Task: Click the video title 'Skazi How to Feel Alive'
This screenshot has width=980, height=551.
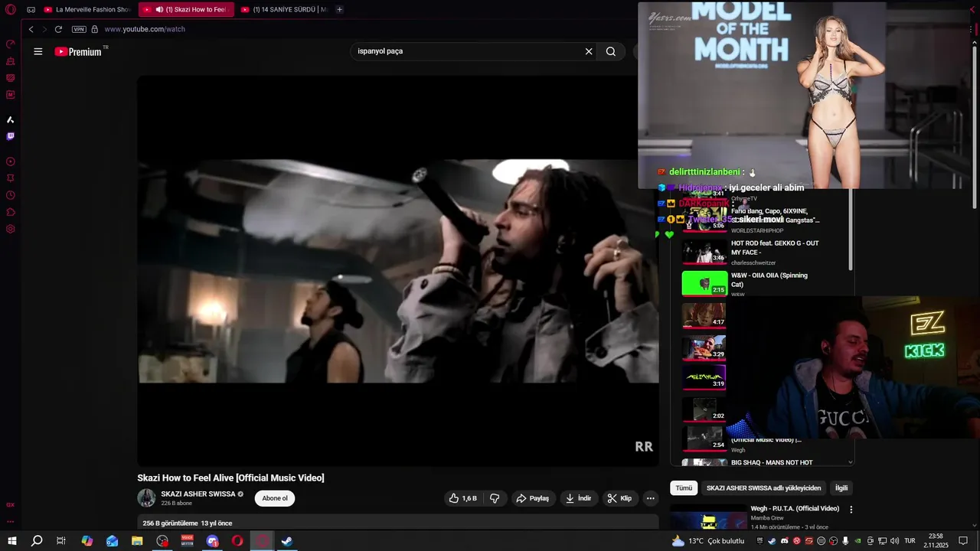Action: [230, 478]
